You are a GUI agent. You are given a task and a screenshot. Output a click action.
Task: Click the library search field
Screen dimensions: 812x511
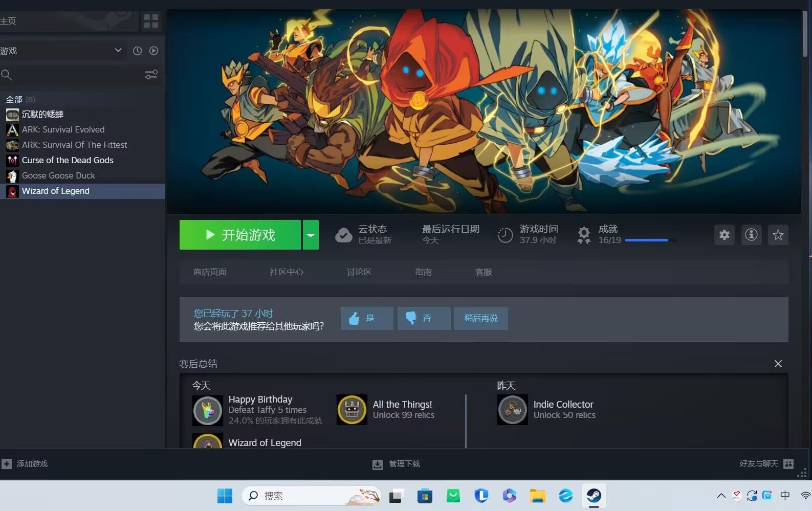point(72,75)
